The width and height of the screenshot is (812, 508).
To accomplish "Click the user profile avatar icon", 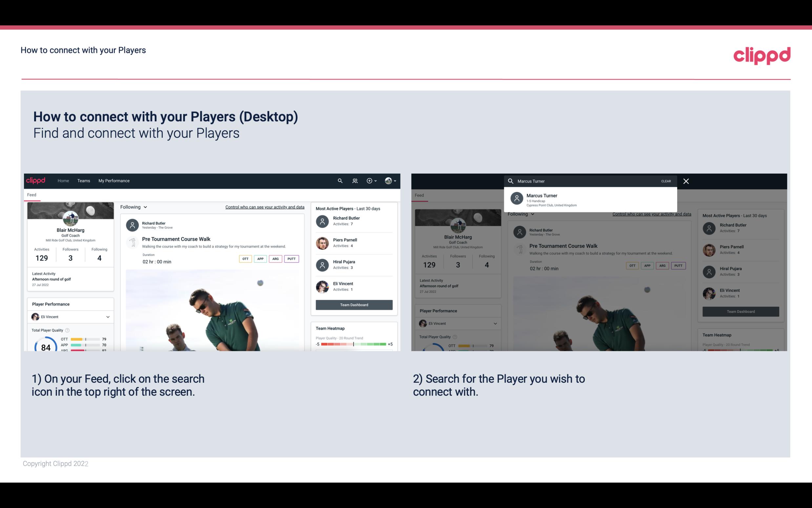I will [388, 181].
